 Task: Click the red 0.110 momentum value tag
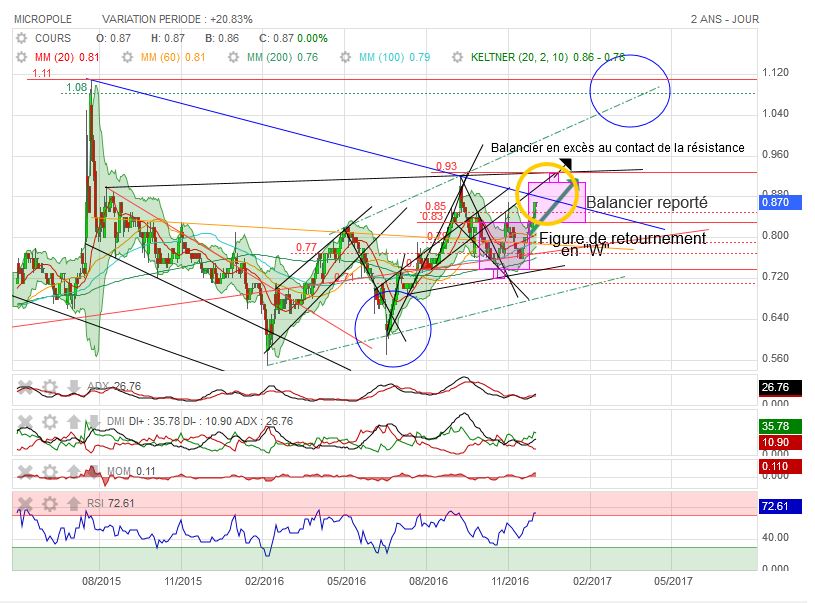tap(781, 466)
